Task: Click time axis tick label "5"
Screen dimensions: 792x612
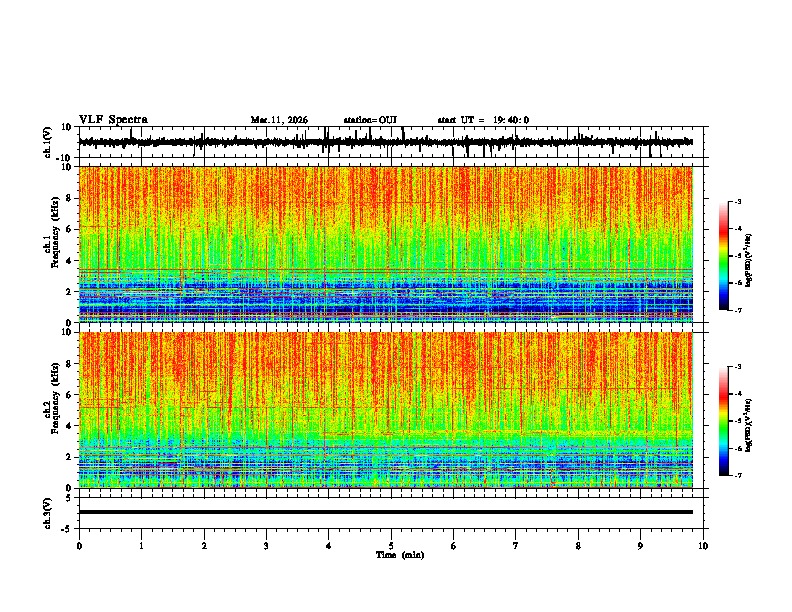Action: 391,546
